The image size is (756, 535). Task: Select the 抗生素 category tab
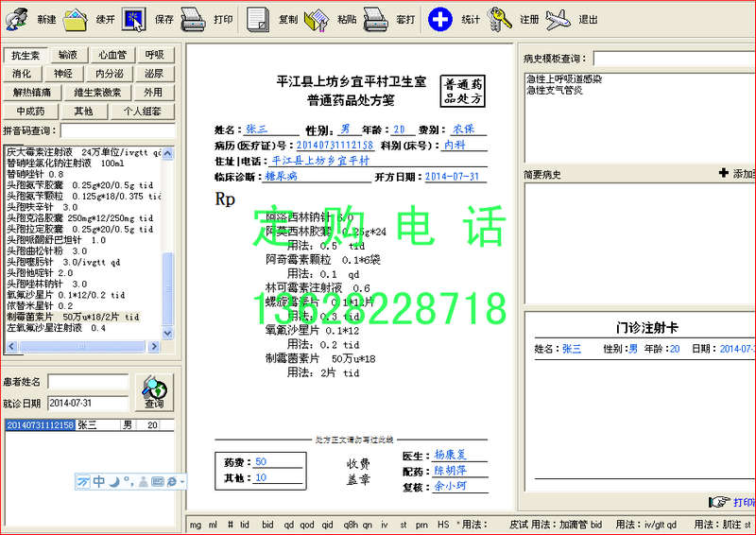click(x=26, y=56)
